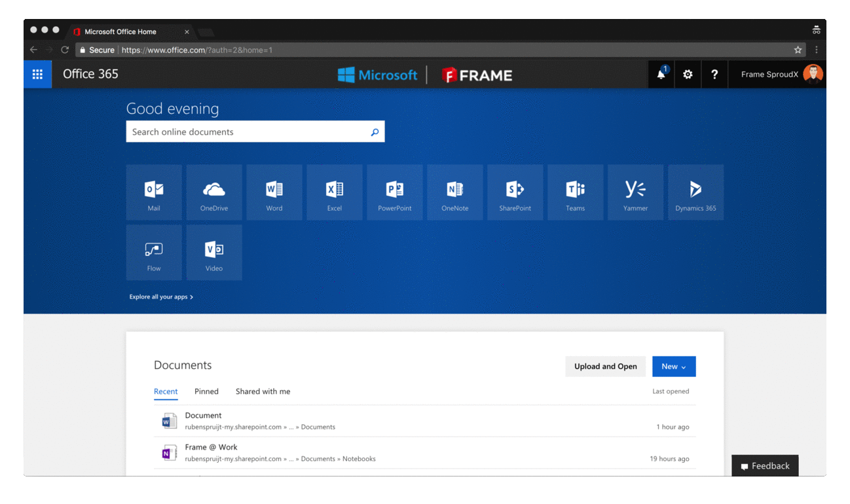Open the Feedback button

(765, 466)
